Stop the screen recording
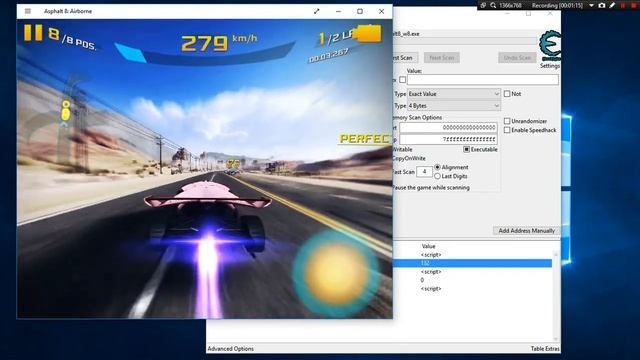Viewport: 640px width, 360px height. (634, 5)
